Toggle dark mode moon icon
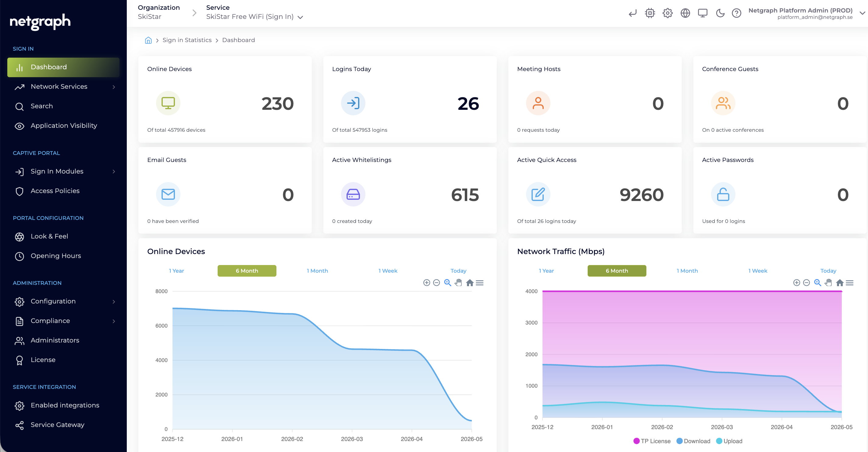 click(720, 13)
